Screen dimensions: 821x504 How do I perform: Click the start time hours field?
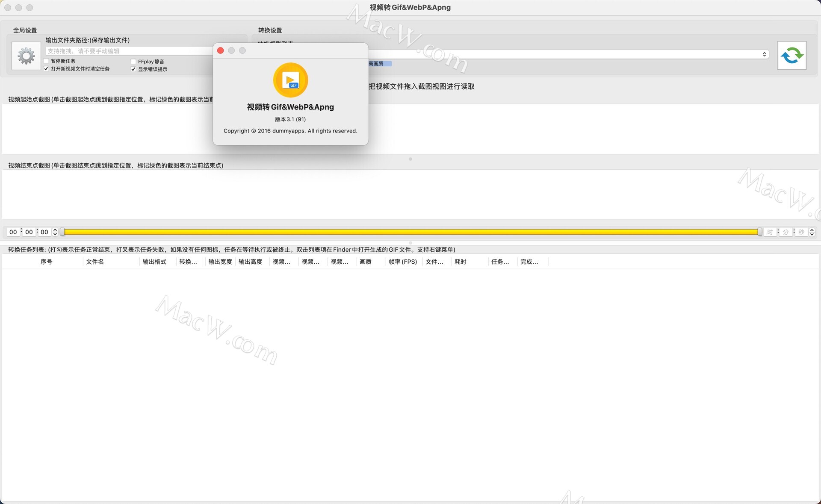[13, 232]
